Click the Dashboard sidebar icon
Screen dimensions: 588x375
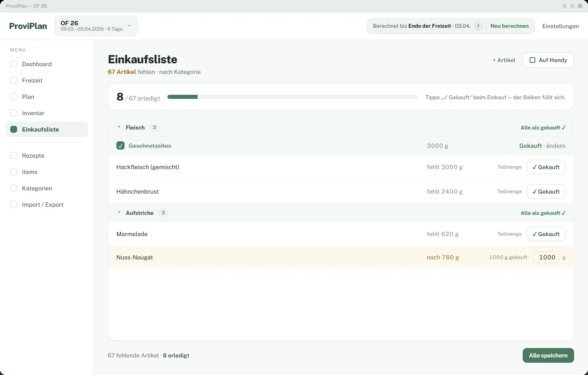13,64
